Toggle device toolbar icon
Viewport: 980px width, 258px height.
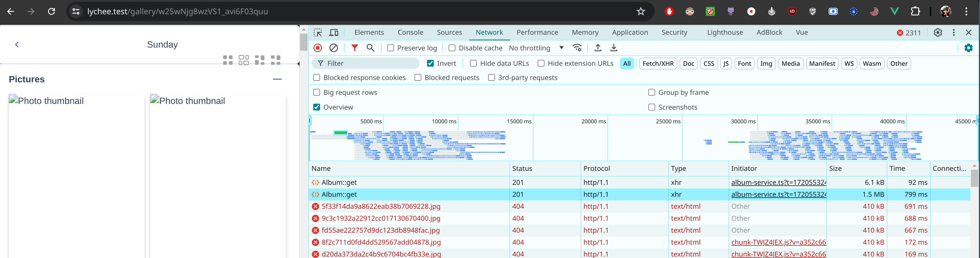point(334,32)
